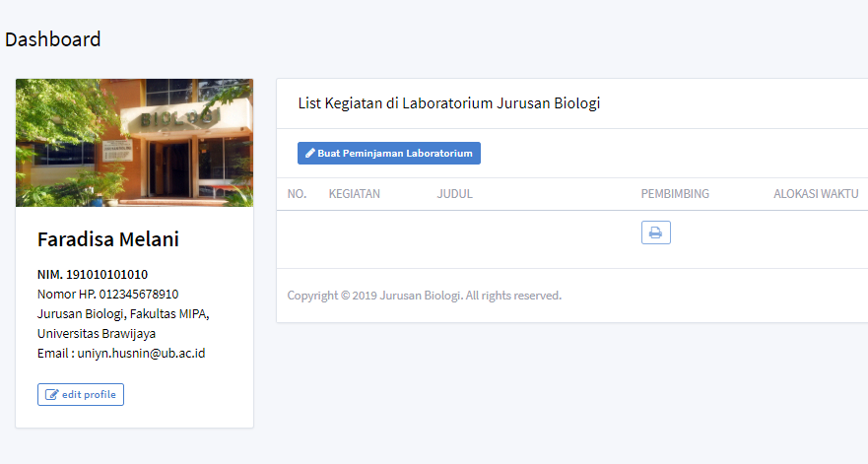Image resolution: width=868 pixels, height=464 pixels.
Task: Click the Nomor HP phone line
Action: tap(107, 294)
